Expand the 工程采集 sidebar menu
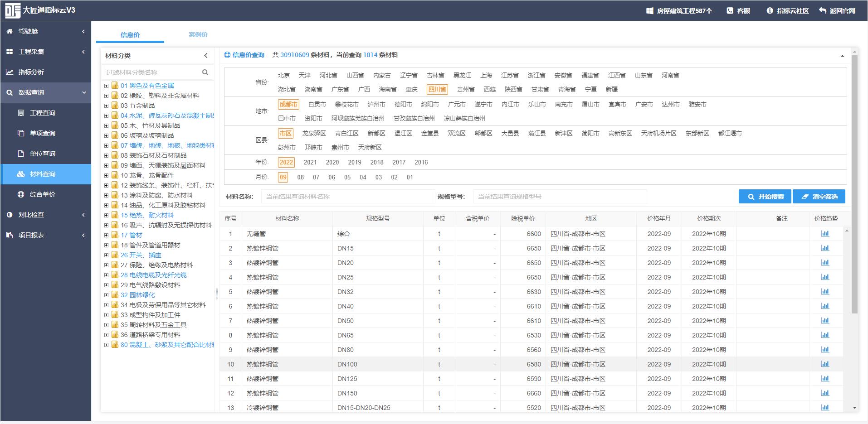 (45, 52)
